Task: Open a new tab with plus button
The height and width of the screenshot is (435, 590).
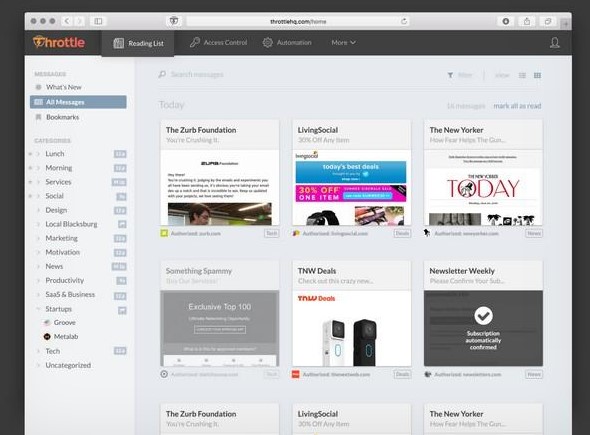Action: pos(565,24)
